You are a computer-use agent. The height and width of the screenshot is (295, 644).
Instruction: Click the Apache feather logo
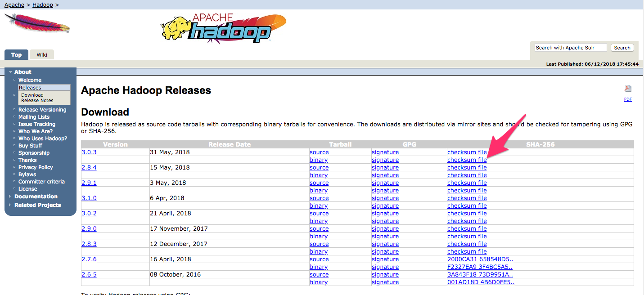coord(37,23)
